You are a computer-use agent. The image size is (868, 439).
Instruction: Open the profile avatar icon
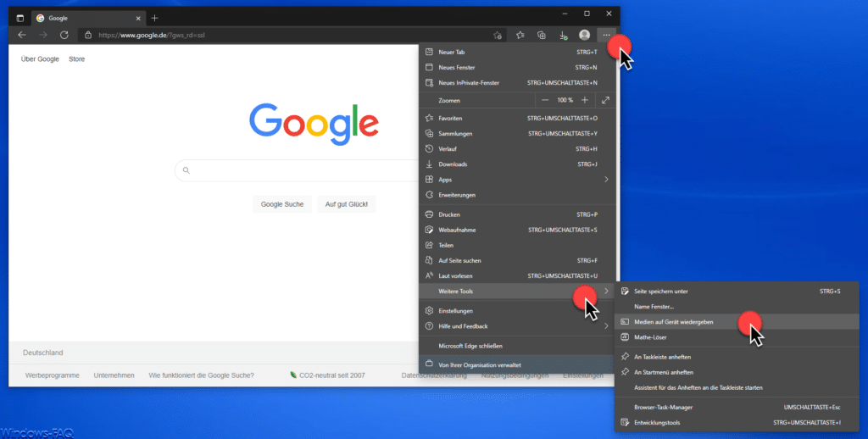585,35
